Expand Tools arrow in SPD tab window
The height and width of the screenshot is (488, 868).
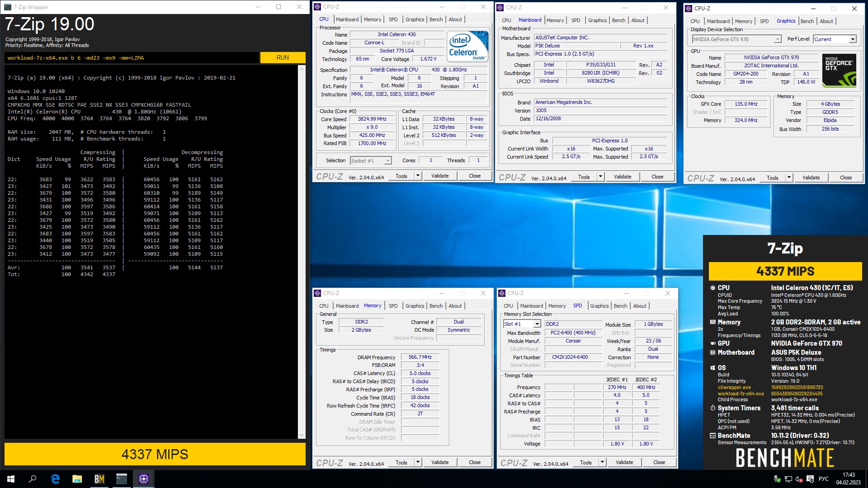click(602, 462)
